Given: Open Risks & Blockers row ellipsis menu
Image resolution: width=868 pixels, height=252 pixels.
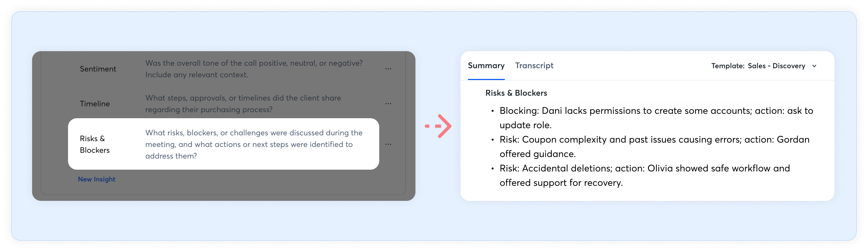Looking at the screenshot, I should 388,144.
